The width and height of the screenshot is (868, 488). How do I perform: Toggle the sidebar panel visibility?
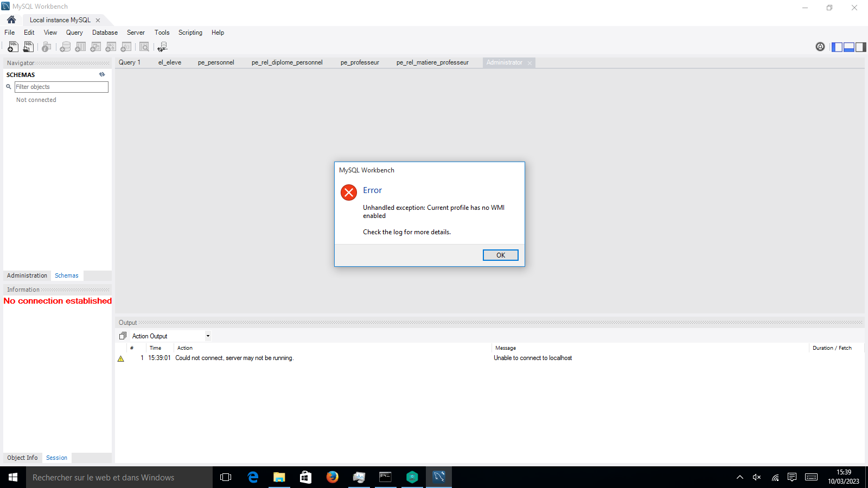pyautogui.click(x=837, y=47)
